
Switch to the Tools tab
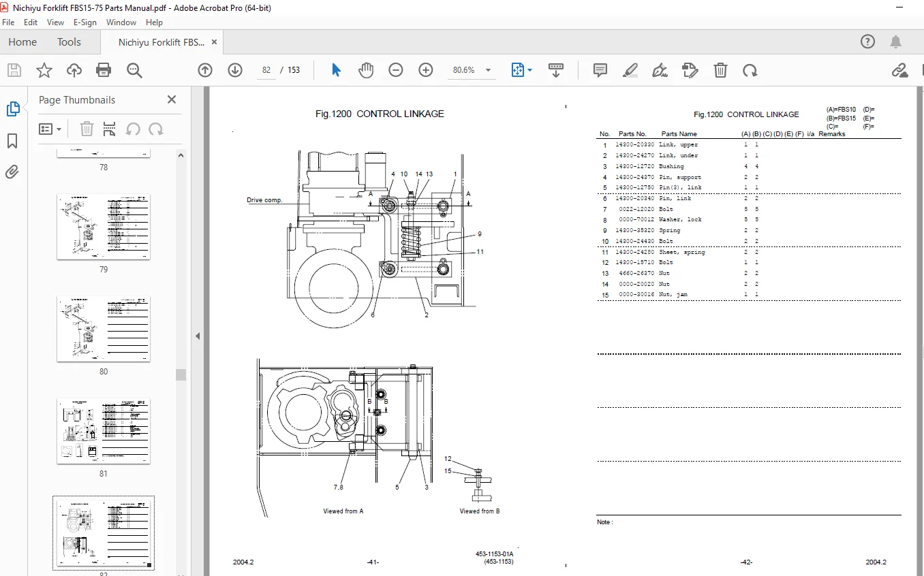point(69,42)
